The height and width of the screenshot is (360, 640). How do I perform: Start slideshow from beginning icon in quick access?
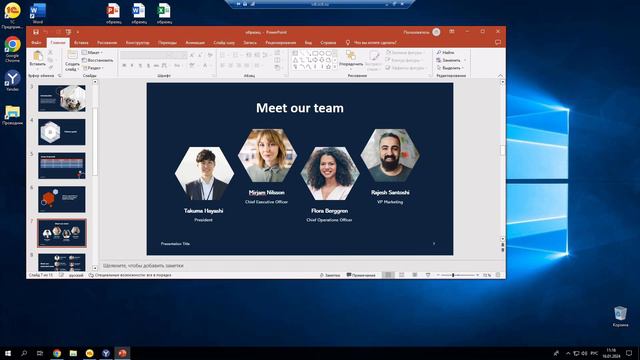coord(68,32)
